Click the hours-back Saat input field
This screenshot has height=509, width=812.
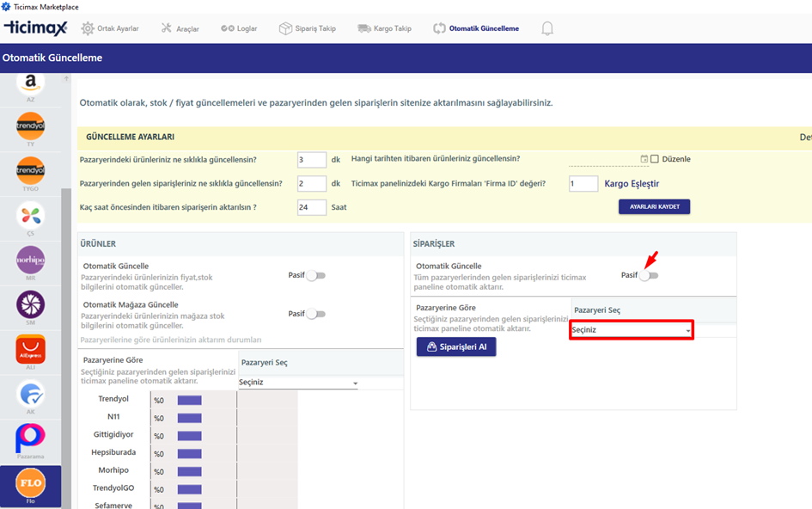312,207
